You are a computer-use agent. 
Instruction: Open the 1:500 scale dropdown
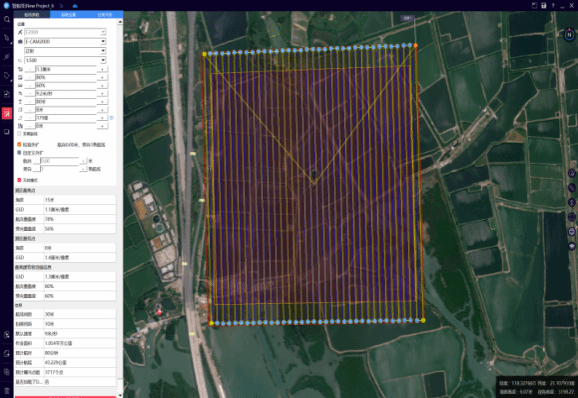[x=65, y=60]
